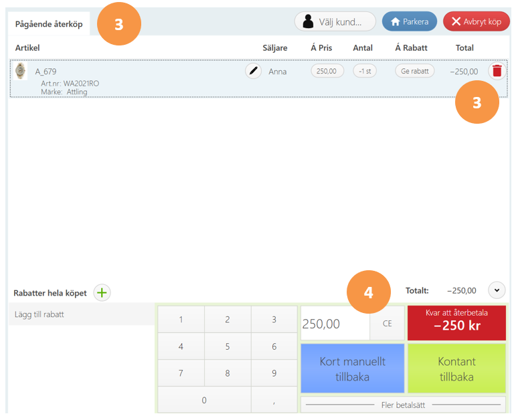Image resolution: width=512 pixels, height=420 pixels.
Task: Click seller name Anna
Action: [x=278, y=72]
